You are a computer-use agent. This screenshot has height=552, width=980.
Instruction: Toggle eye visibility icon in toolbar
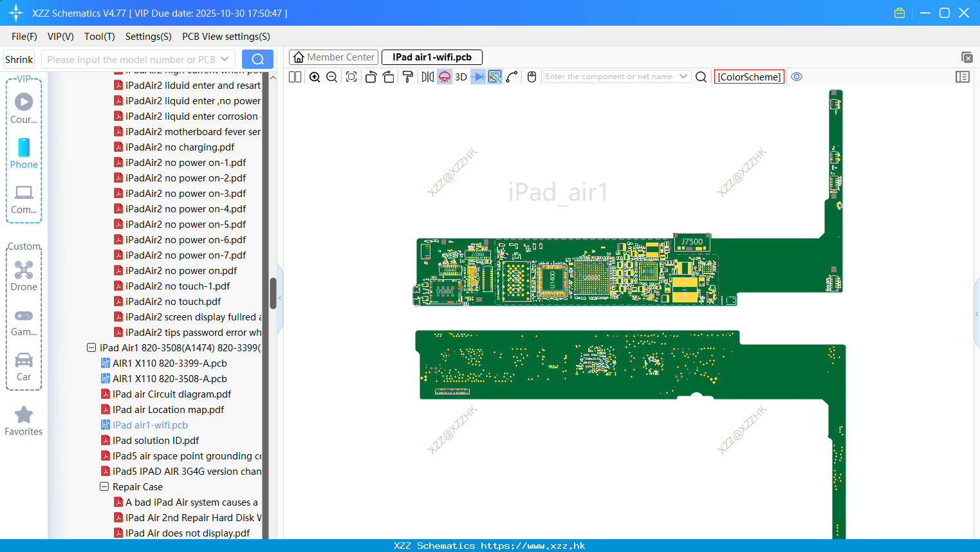(797, 77)
